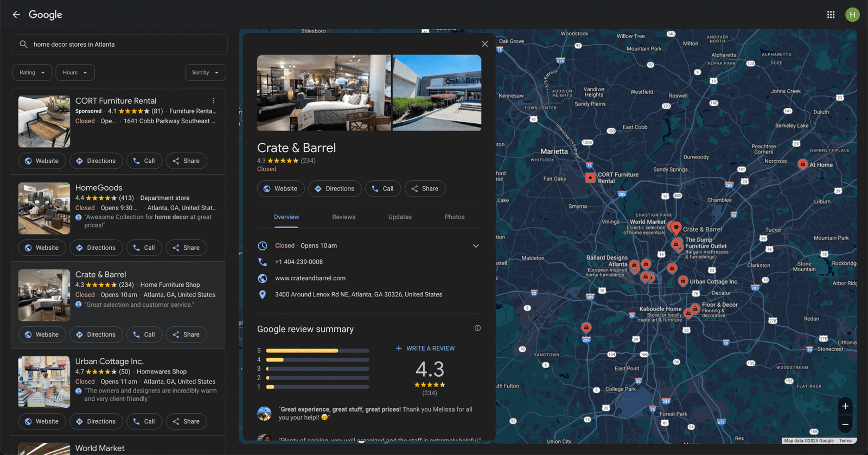Share CORT Furniture Rental listing
The image size is (868, 455).
(x=186, y=161)
